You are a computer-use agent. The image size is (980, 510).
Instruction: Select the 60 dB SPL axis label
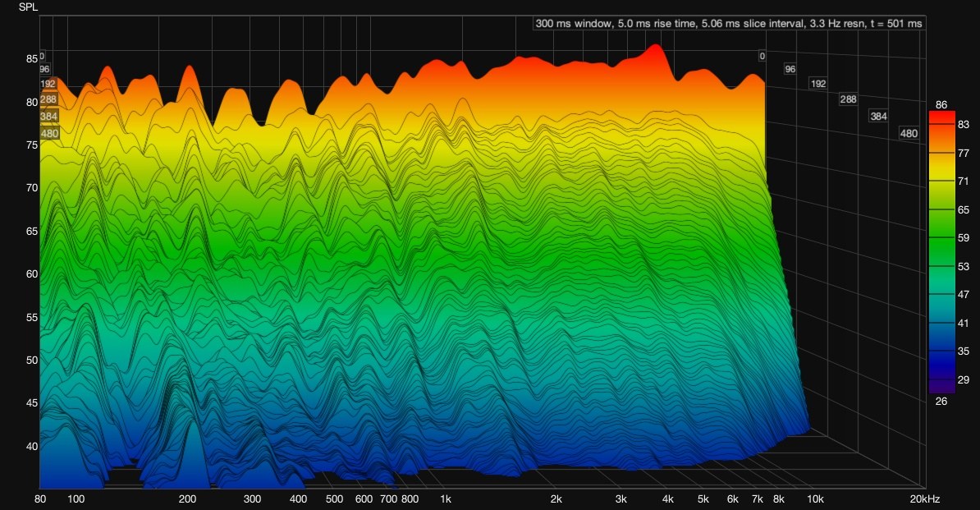[x=32, y=273]
